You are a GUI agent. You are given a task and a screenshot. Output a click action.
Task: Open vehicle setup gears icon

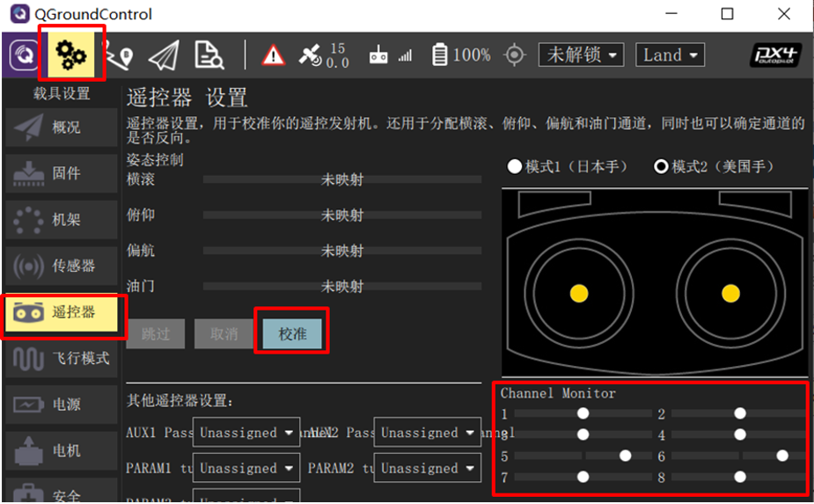[x=70, y=55]
